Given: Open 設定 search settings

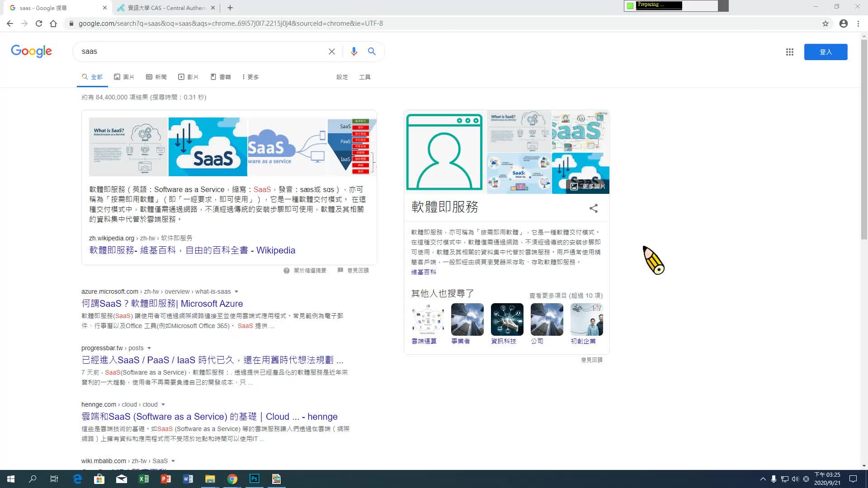Looking at the screenshot, I should click(x=342, y=77).
